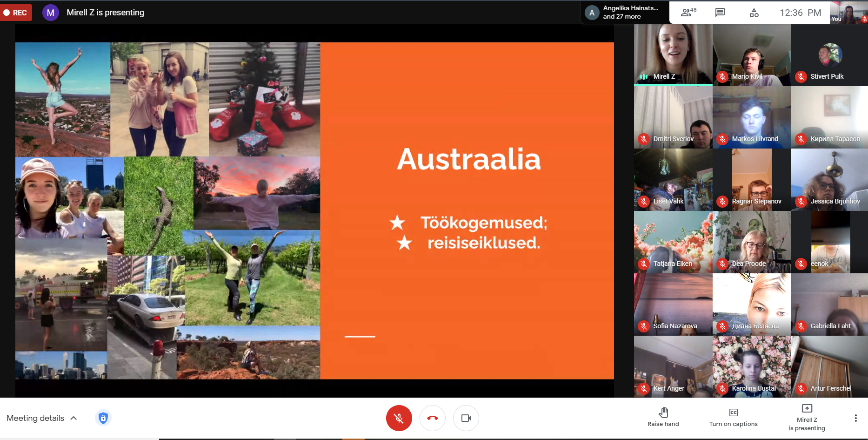Turn on captions
Image resolution: width=868 pixels, height=440 pixels.
[733, 417]
